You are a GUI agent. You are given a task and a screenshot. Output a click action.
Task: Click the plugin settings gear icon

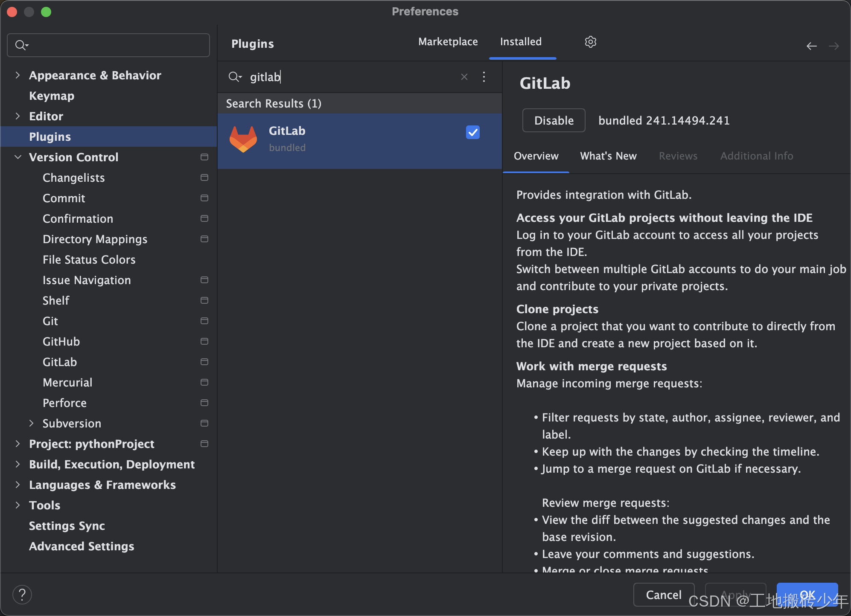click(590, 42)
